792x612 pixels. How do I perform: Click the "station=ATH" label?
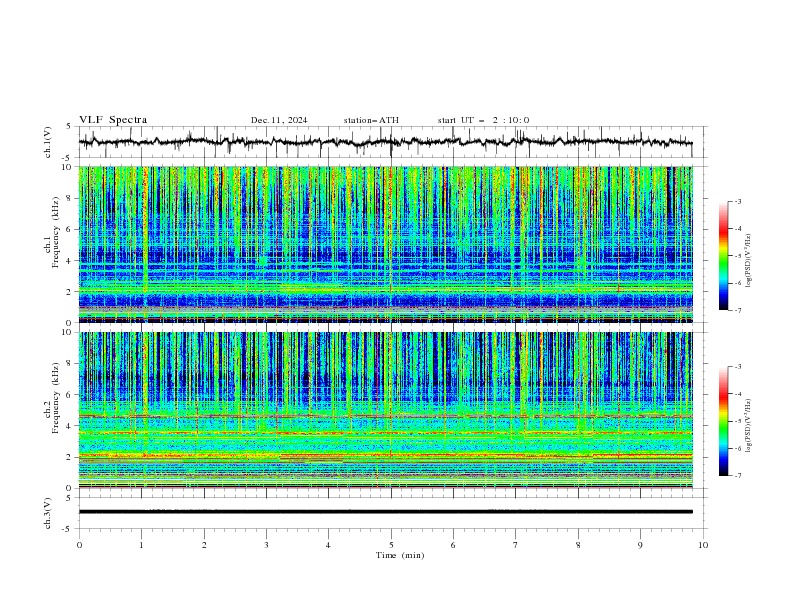point(371,120)
